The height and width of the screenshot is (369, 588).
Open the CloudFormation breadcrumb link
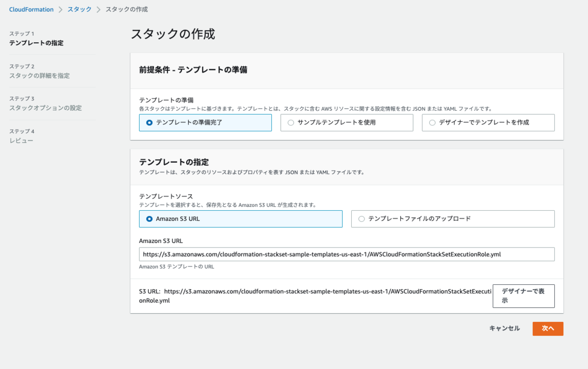coord(31,9)
